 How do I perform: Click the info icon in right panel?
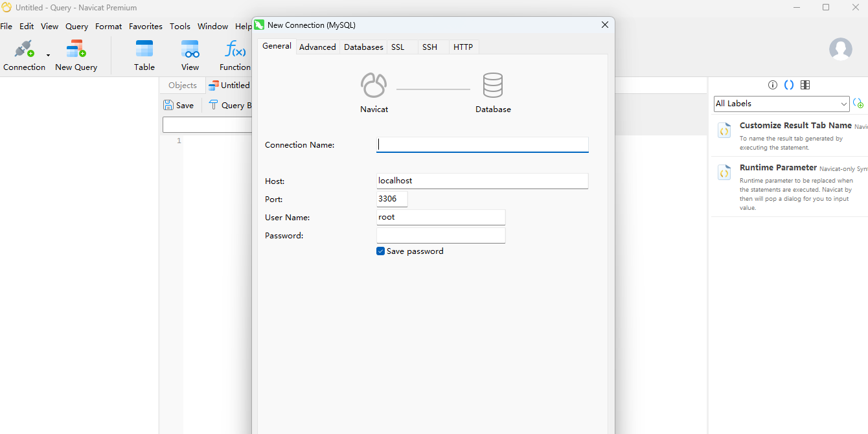pyautogui.click(x=772, y=85)
